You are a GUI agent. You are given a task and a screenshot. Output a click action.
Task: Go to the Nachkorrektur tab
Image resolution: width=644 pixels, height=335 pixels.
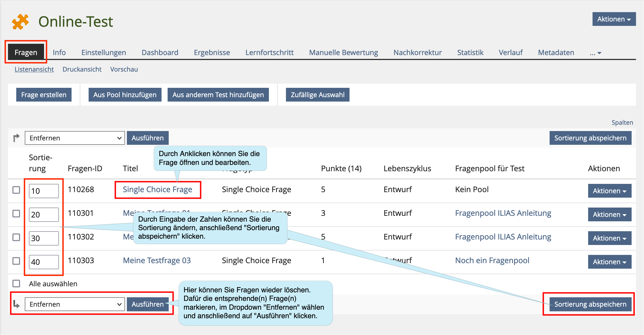click(417, 52)
